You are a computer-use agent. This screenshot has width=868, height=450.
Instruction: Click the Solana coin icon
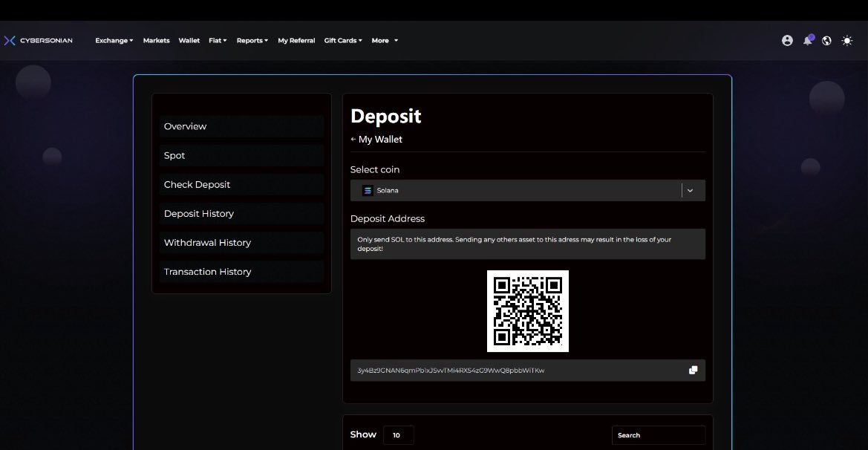368,190
